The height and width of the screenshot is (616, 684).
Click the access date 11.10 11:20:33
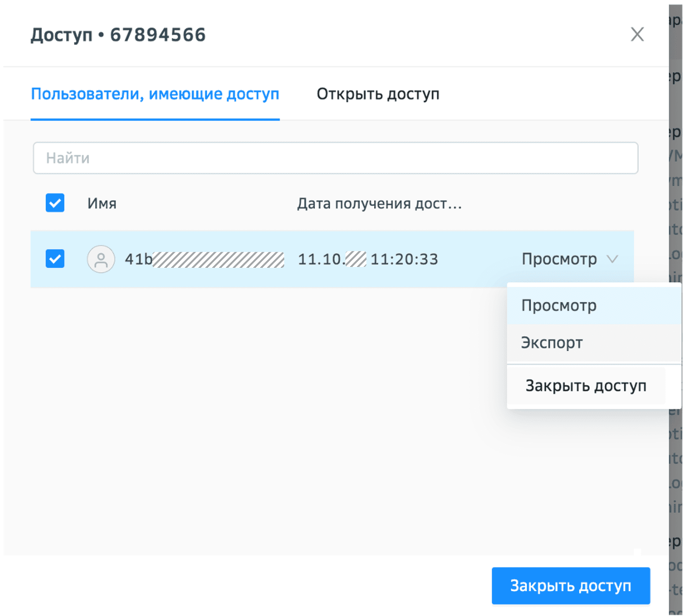pos(368,259)
